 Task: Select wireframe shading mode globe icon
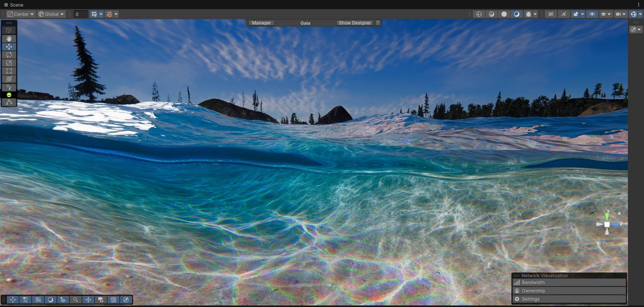point(479,14)
